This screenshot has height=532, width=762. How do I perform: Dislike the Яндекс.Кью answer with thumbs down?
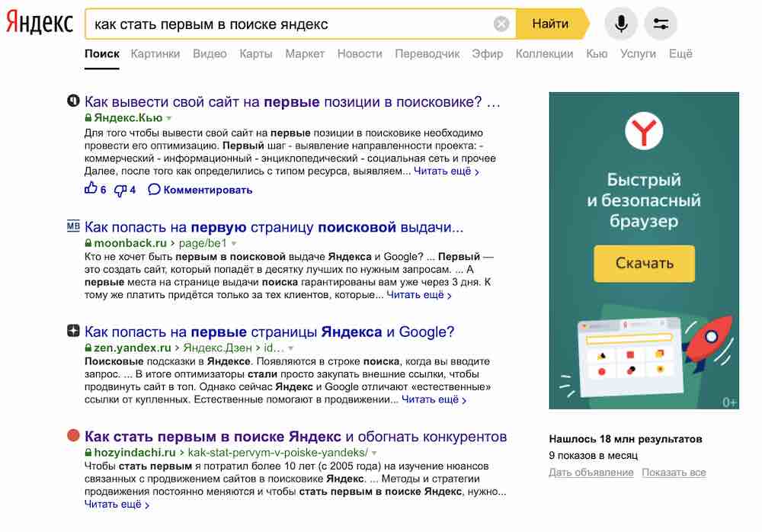pyautogui.click(x=120, y=190)
